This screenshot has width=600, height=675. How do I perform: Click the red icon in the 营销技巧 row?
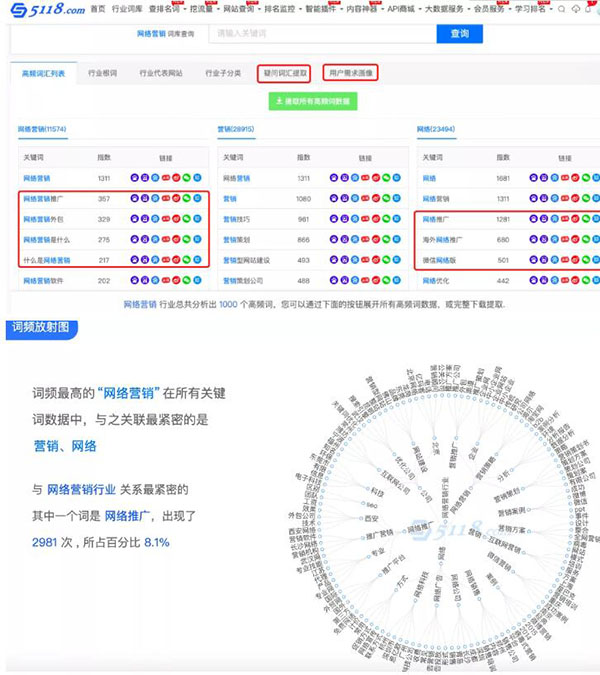(371, 219)
